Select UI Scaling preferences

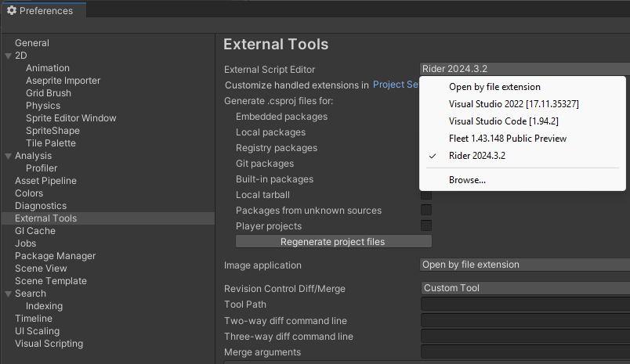point(38,330)
